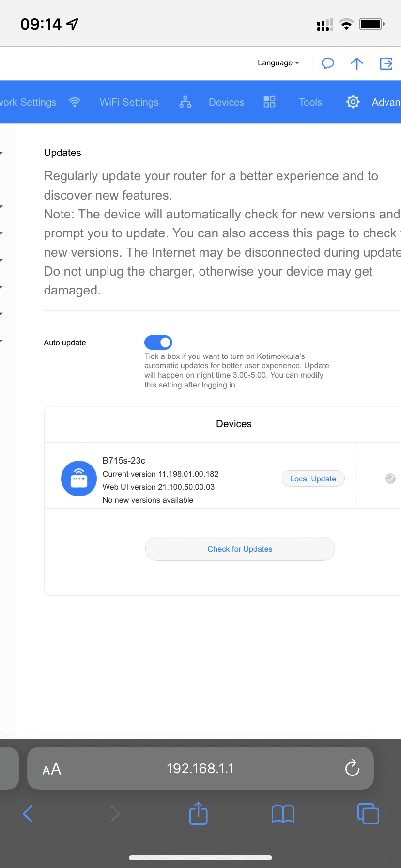Viewport: 401px width, 868px height.
Task: Open the messages chat bubble icon
Action: point(328,63)
